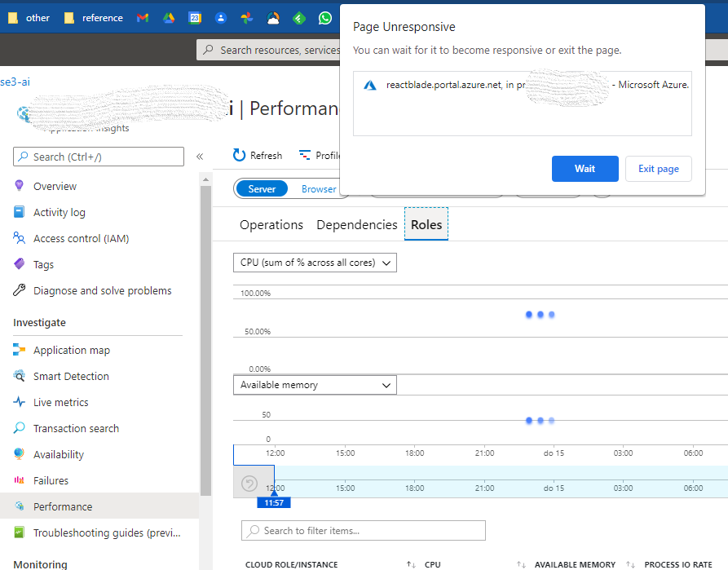Click the Tags purple tag icon
Screen dimensions: 728x570
click(x=19, y=264)
